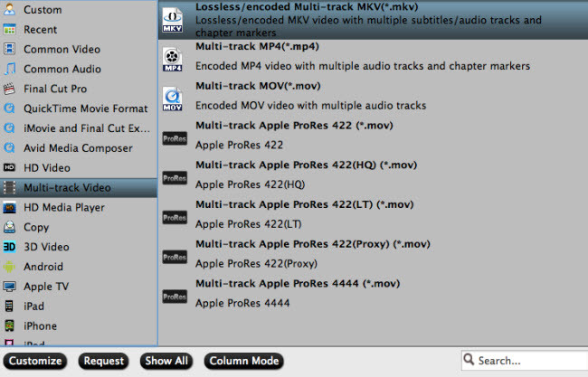Open the HD Media Player category
This screenshot has height=377, width=588.
[x=79, y=207]
